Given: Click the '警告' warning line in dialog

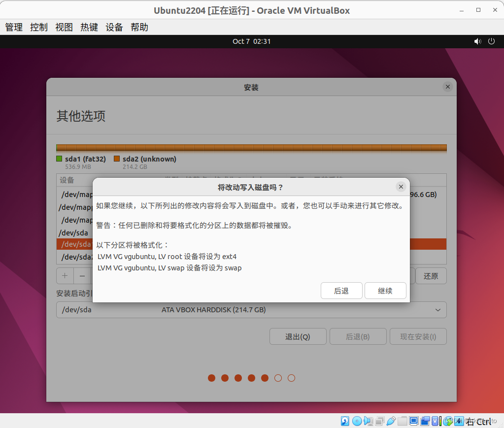Looking at the screenshot, I should 195,225.
